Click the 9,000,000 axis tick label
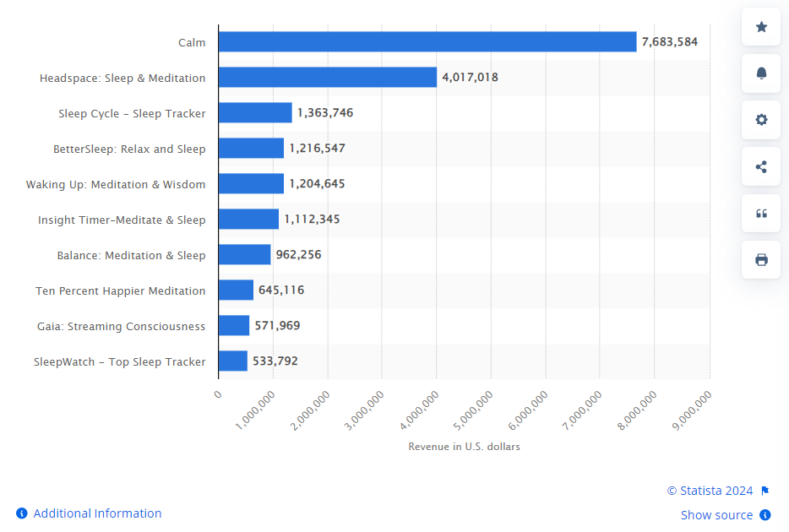This screenshot has height=532, width=789. pyautogui.click(x=692, y=410)
